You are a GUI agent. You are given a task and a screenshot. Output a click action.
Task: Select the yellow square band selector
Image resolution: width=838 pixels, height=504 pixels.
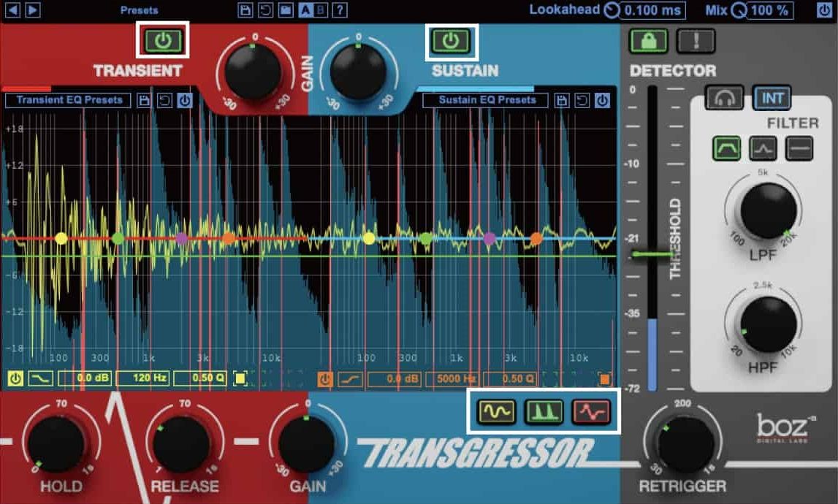[x=240, y=378]
